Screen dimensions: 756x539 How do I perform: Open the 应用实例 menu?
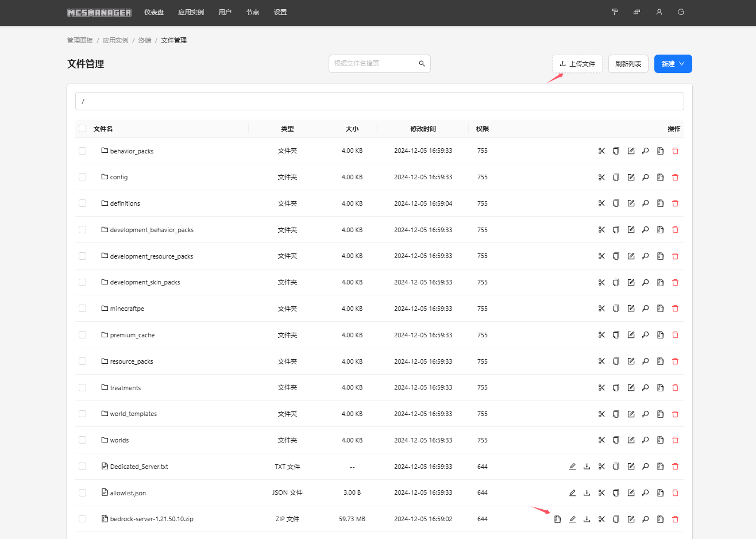click(191, 12)
